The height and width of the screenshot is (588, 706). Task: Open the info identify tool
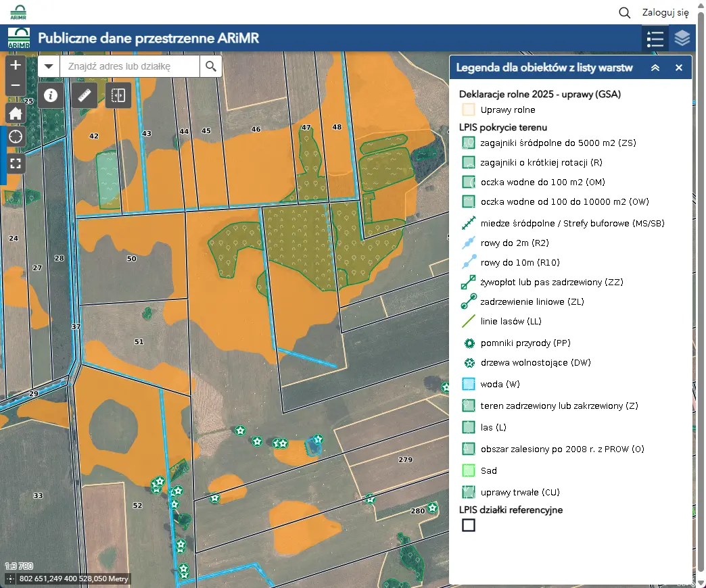click(x=50, y=95)
